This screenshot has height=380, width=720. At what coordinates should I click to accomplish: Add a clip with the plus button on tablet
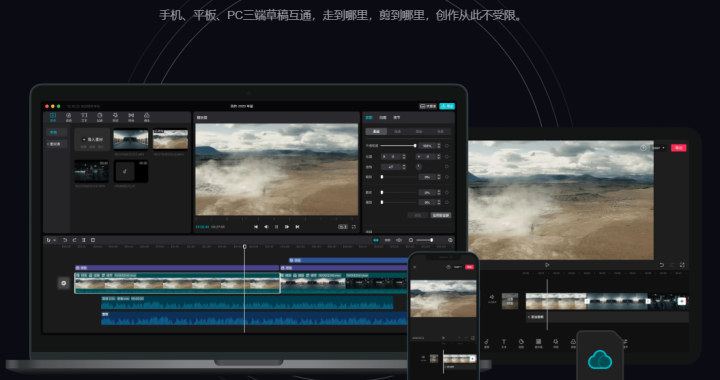(x=682, y=301)
